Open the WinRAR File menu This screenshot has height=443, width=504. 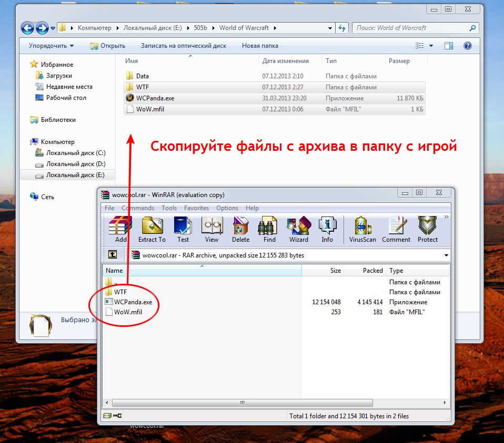click(109, 208)
